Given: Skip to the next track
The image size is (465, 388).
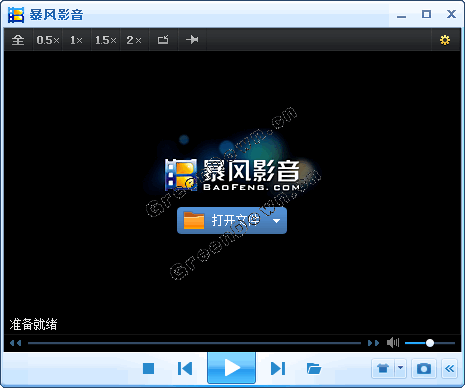Looking at the screenshot, I should click(x=278, y=369).
